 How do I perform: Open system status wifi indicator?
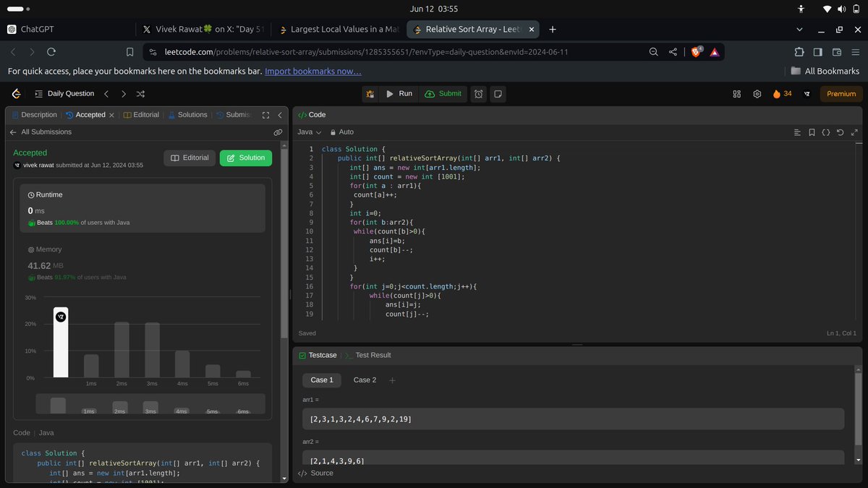[x=827, y=9]
